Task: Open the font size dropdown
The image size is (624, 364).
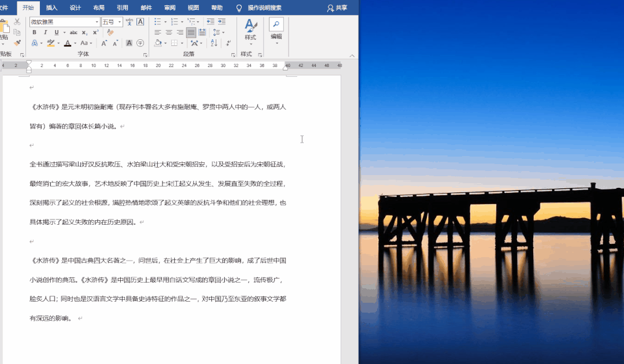Action: (119, 21)
